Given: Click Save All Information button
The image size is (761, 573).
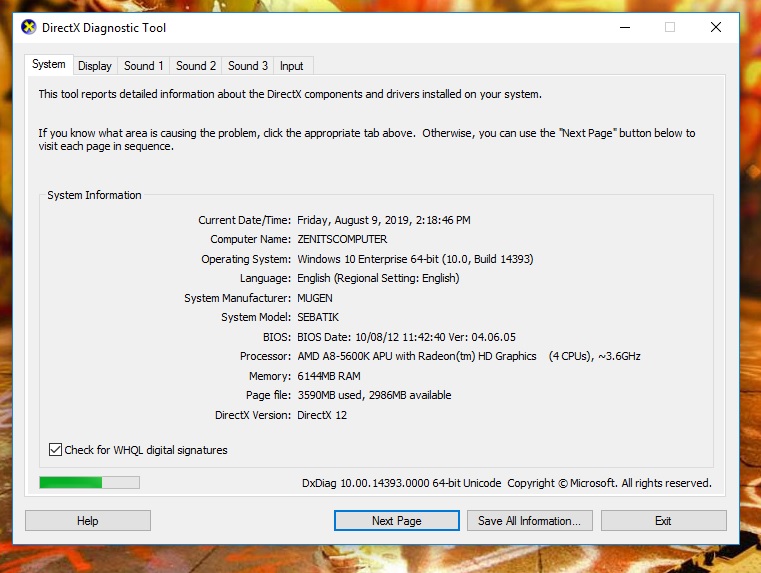Looking at the screenshot, I should tap(529, 521).
